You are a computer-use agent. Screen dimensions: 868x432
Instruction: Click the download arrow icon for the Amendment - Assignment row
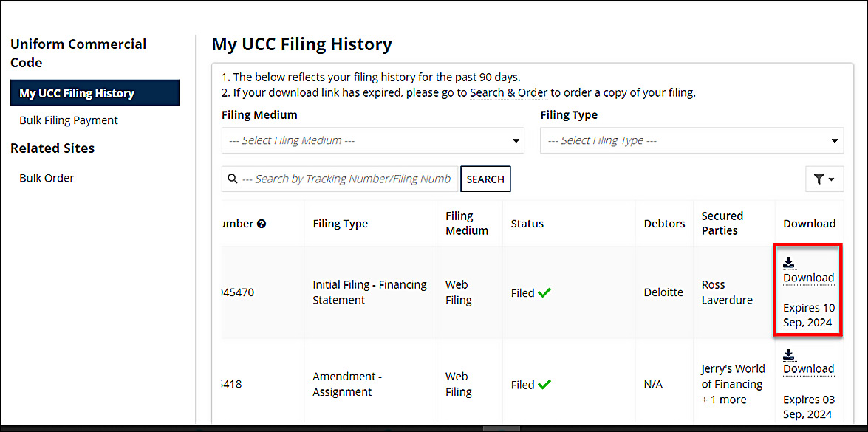coord(788,354)
